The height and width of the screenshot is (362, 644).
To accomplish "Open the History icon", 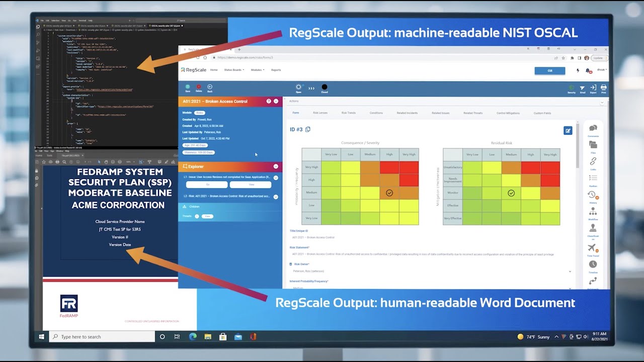I will (x=592, y=195).
